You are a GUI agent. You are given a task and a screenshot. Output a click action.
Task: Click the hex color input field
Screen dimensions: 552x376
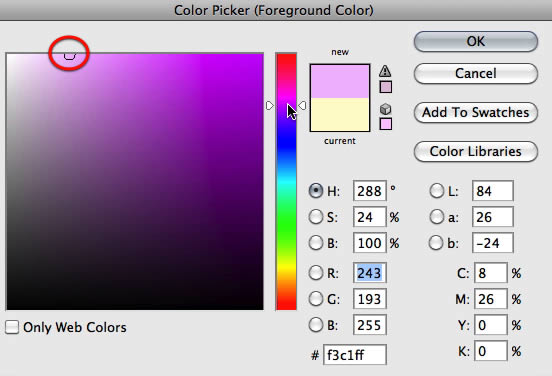click(x=355, y=355)
